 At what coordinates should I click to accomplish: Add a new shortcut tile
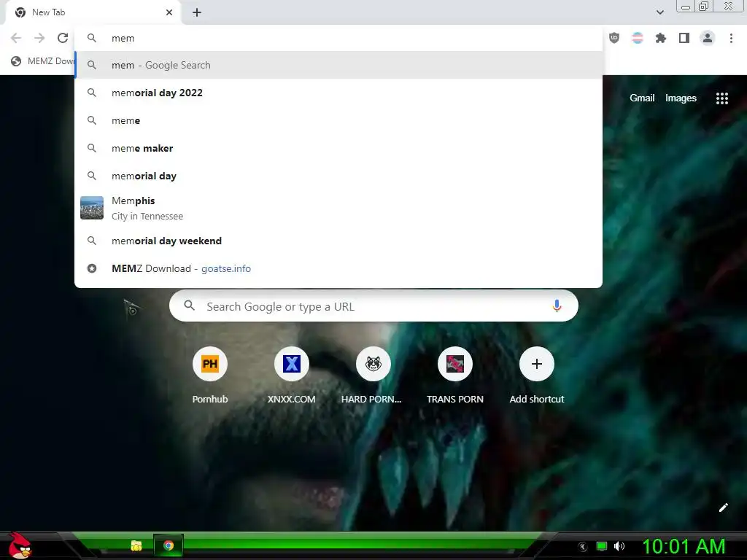click(537, 376)
